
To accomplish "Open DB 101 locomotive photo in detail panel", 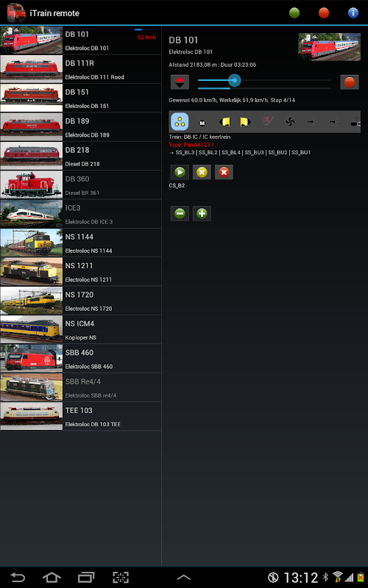I will pos(329,46).
